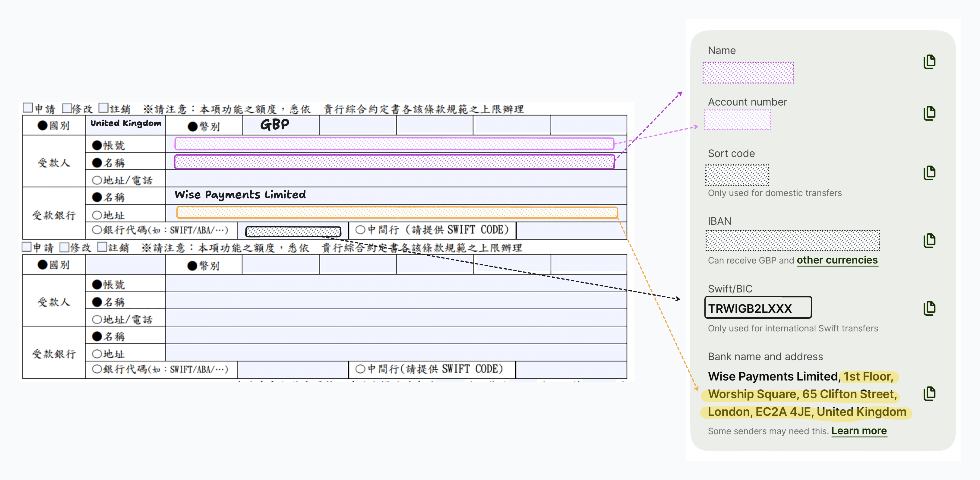Follow the 'Learn more' link
The height and width of the screenshot is (480, 980).
(859, 431)
